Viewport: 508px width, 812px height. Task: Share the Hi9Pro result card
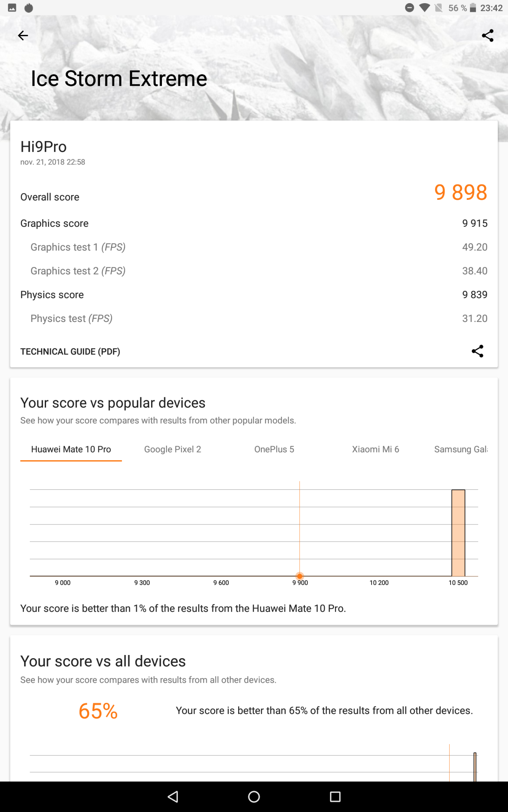[x=477, y=351]
